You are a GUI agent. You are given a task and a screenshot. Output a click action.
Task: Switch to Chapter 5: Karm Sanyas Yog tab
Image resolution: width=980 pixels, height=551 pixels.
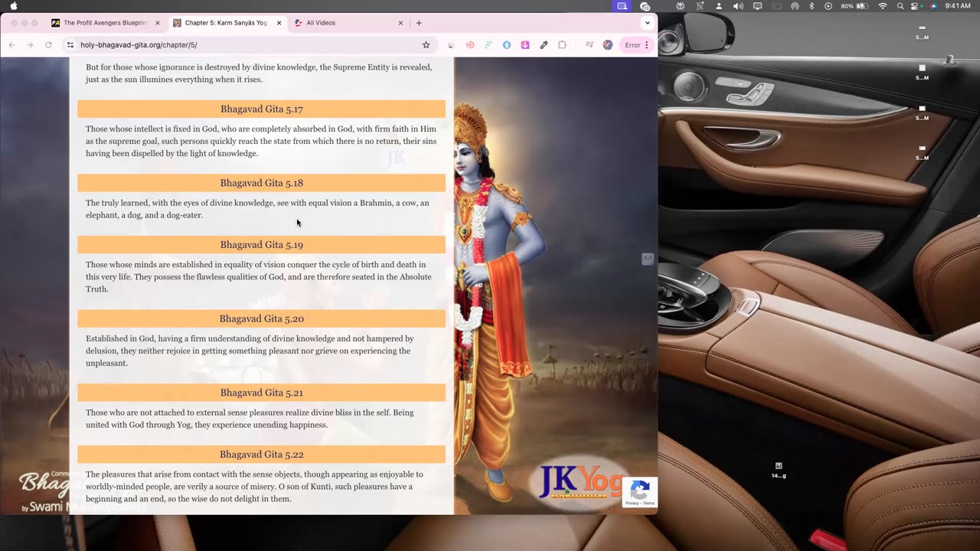227,23
